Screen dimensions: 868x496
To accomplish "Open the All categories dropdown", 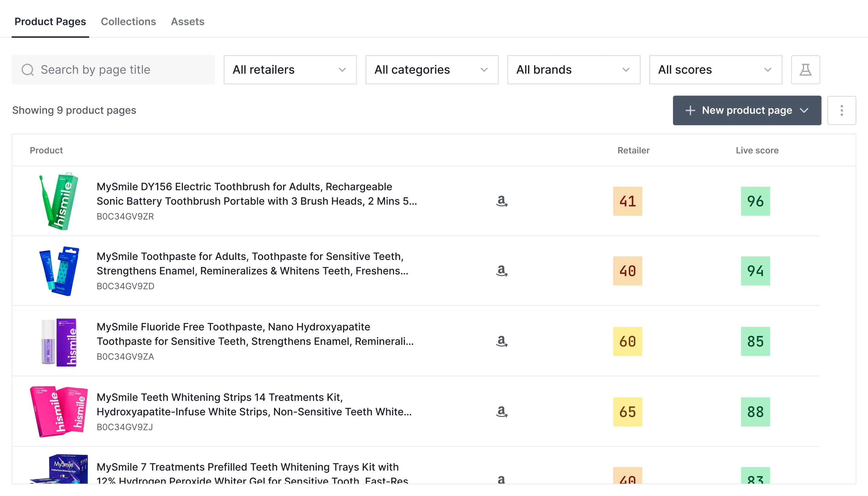I will tap(432, 70).
